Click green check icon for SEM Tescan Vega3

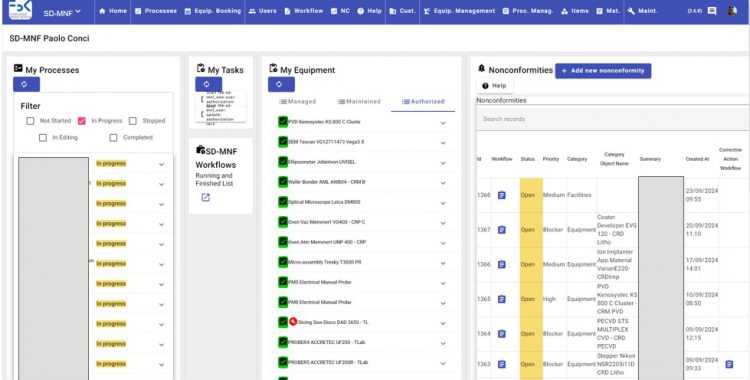(x=283, y=142)
